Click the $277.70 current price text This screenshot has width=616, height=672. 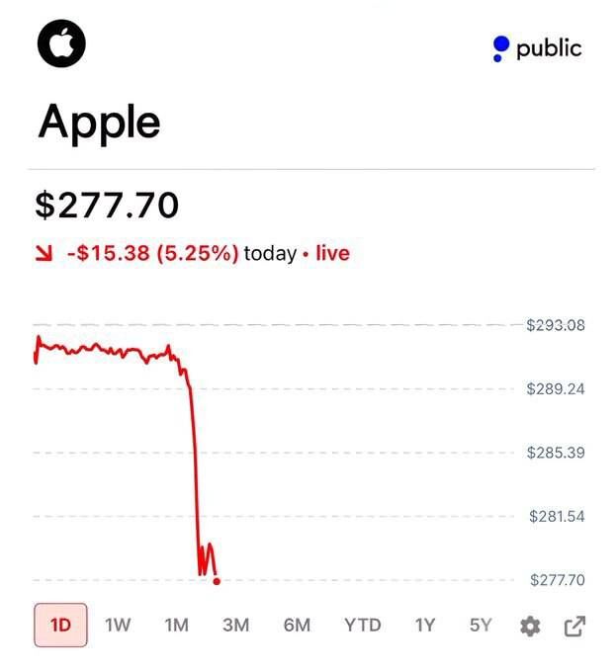click(107, 206)
